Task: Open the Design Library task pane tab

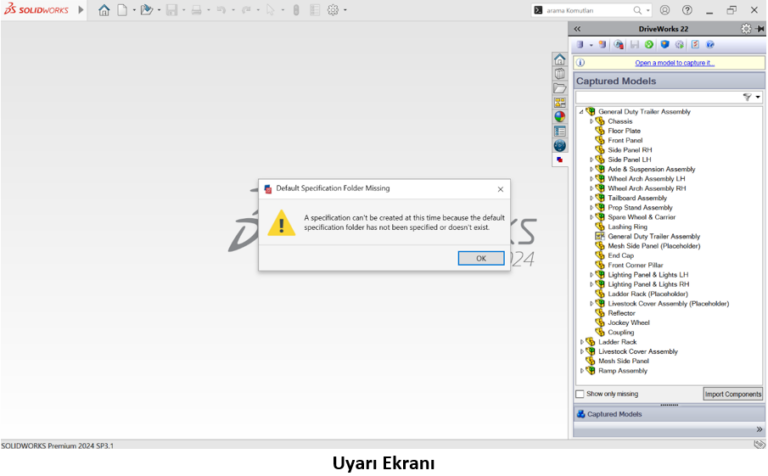Action: pos(560,74)
